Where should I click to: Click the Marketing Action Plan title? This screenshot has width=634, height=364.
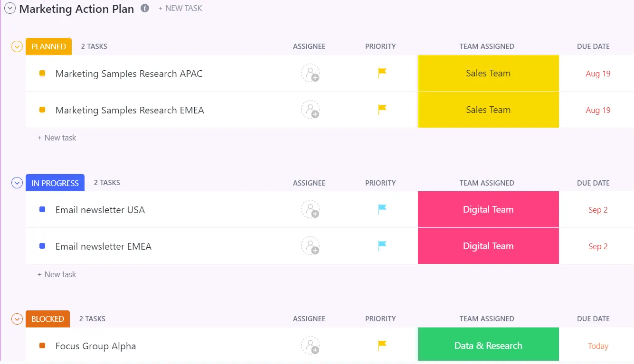[x=76, y=9]
